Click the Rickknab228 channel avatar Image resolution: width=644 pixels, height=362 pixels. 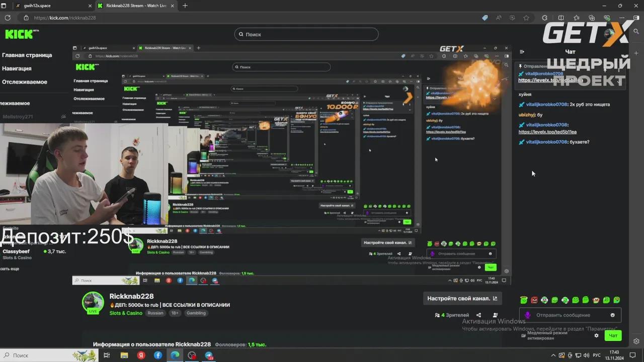click(x=93, y=303)
